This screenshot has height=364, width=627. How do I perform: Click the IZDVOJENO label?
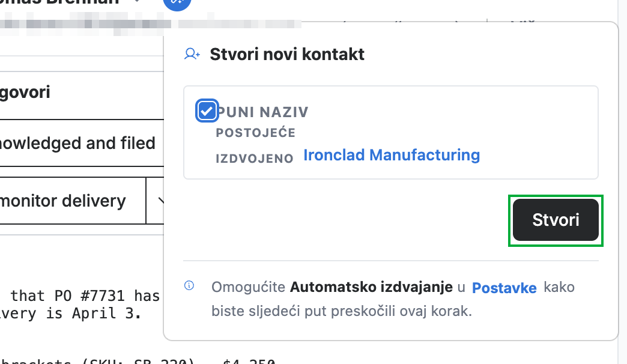click(255, 159)
